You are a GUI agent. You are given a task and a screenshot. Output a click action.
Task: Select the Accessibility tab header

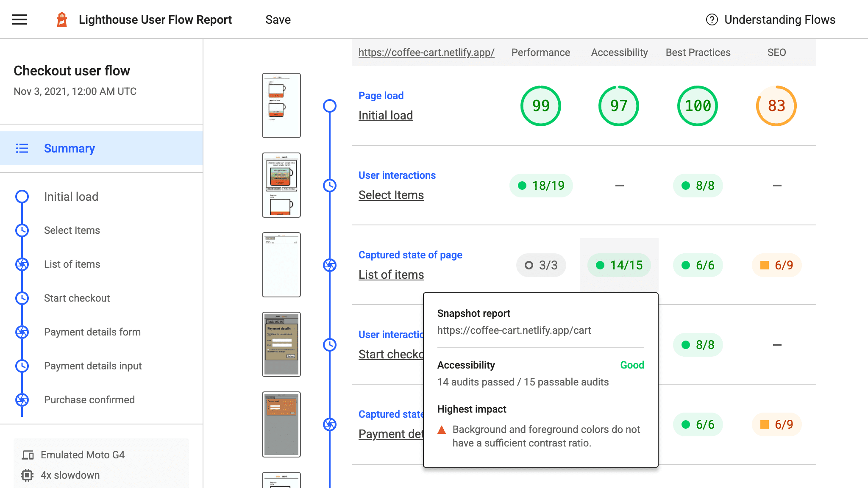pyautogui.click(x=619, y=52)
